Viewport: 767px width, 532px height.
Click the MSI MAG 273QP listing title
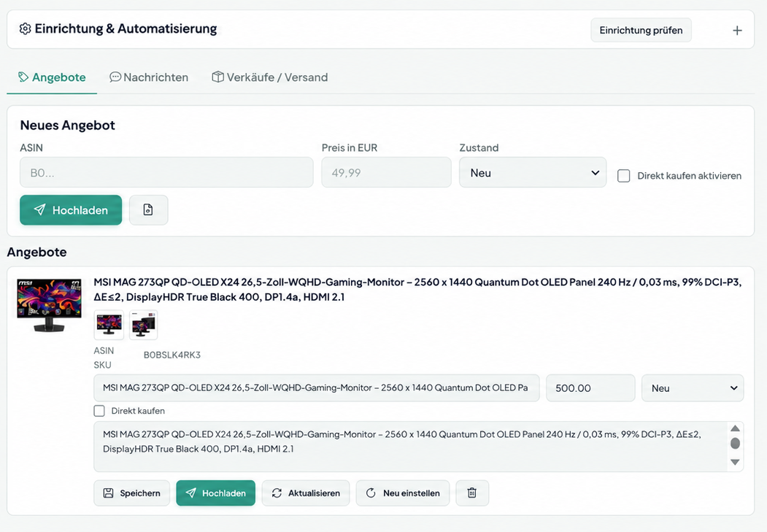(x=417, y=290)
